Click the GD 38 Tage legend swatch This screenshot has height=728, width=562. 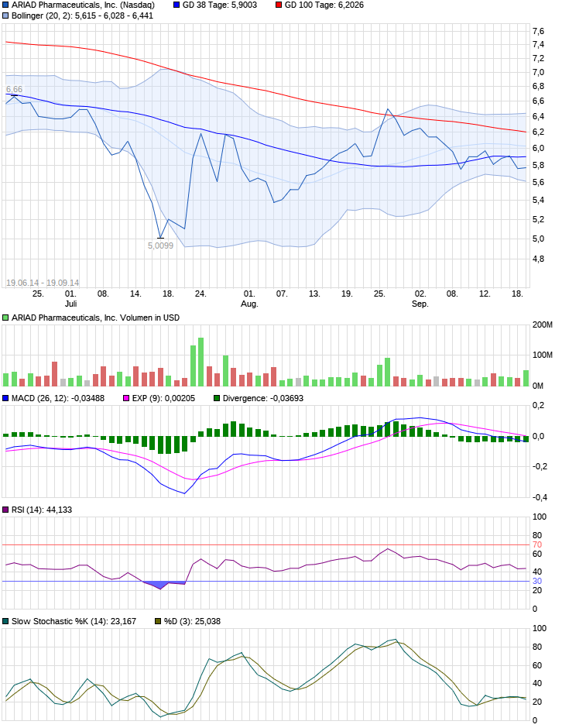point(176,5)
